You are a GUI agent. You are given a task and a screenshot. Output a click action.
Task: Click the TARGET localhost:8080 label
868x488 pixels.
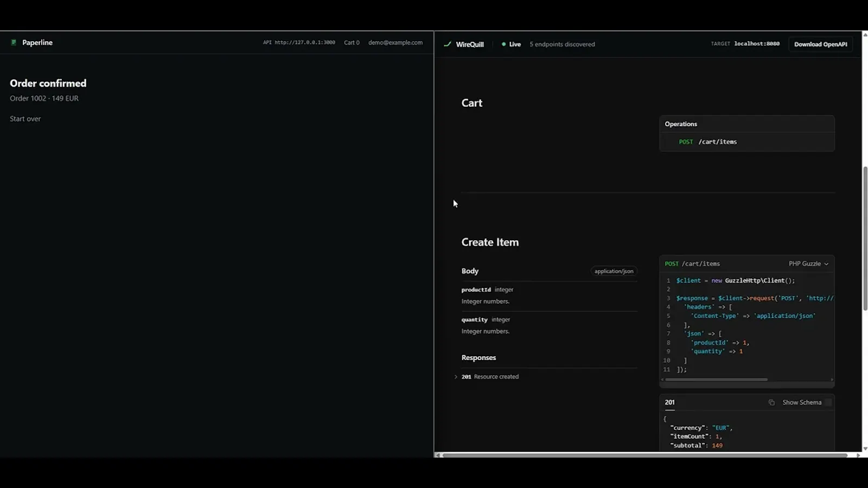745,44
